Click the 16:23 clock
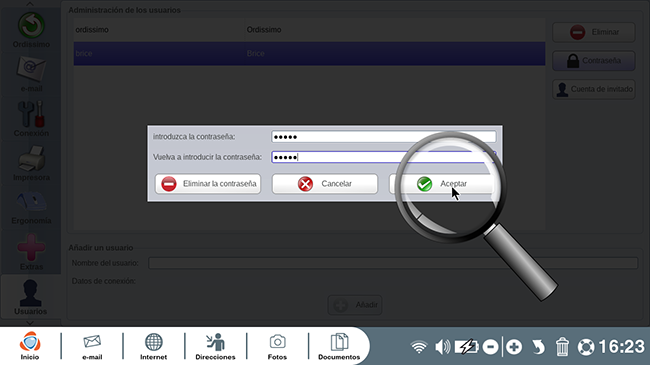 621,347
